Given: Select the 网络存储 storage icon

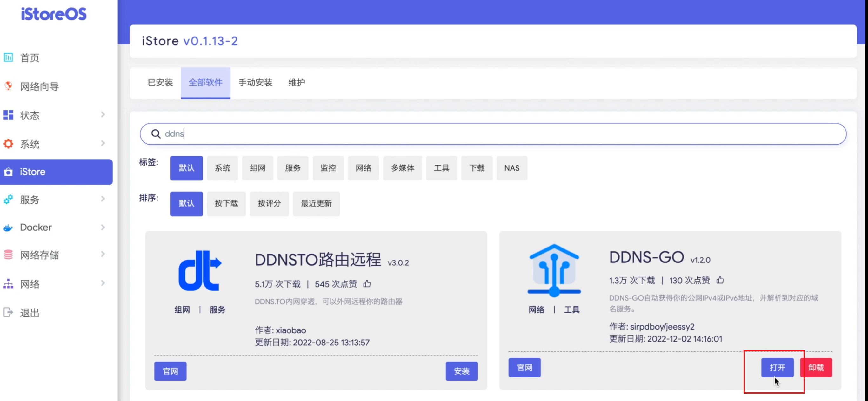Looking at the screenshot, I should 9,255.
